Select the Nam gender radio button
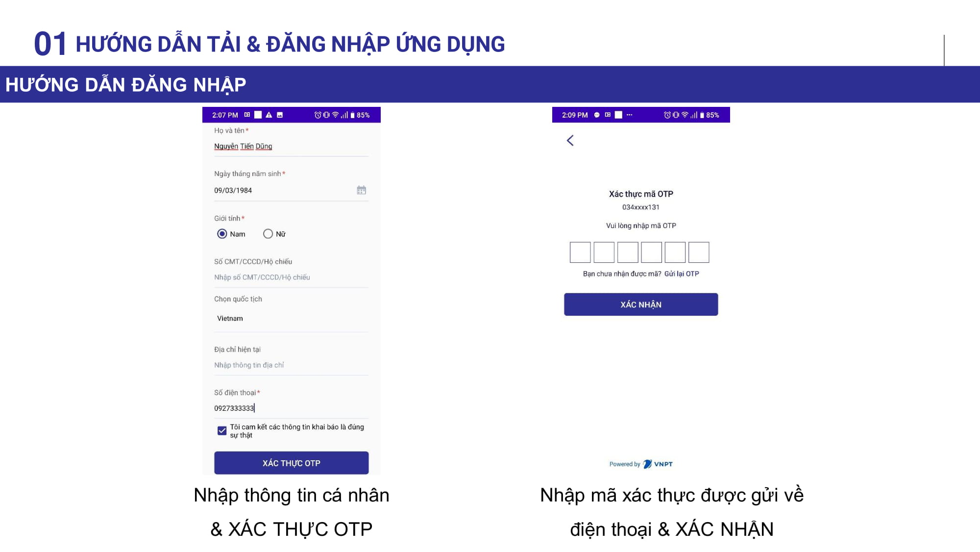The image size is (980, 552). tap(222, 234)
